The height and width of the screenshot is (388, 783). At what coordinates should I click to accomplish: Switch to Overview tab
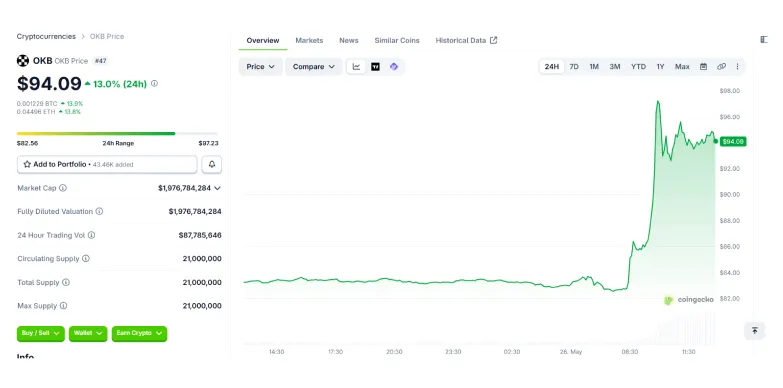263,40
